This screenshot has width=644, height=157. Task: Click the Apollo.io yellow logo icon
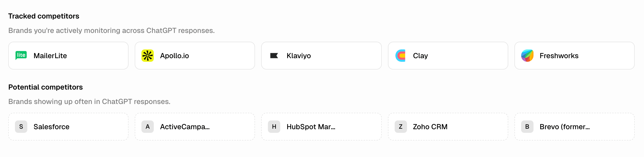coord(148,55)
